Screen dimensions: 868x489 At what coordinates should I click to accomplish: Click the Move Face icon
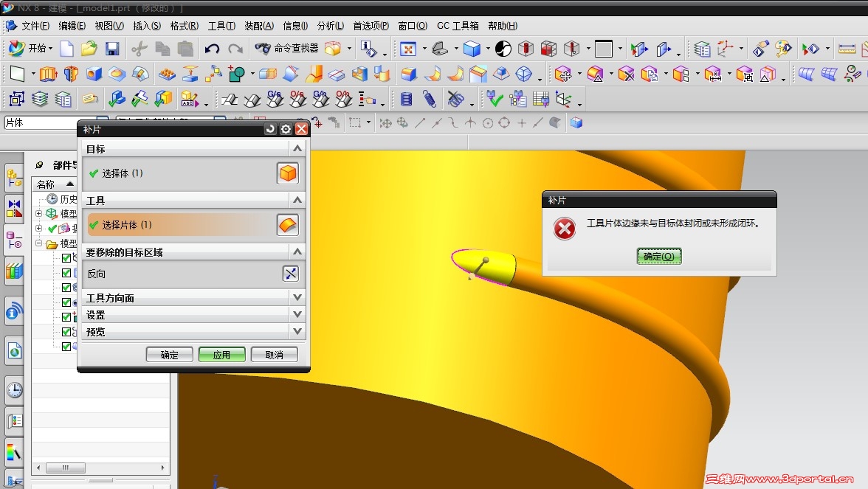pos(563,74)
